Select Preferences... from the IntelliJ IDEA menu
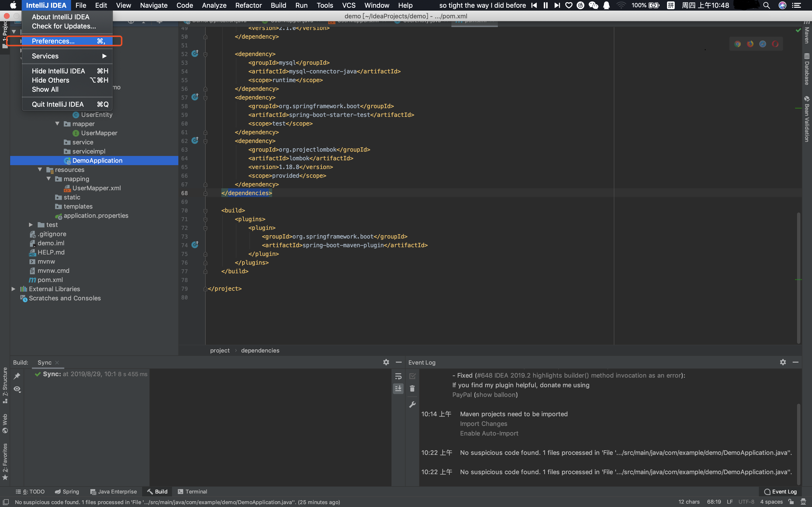 click(x=53, y=41)
